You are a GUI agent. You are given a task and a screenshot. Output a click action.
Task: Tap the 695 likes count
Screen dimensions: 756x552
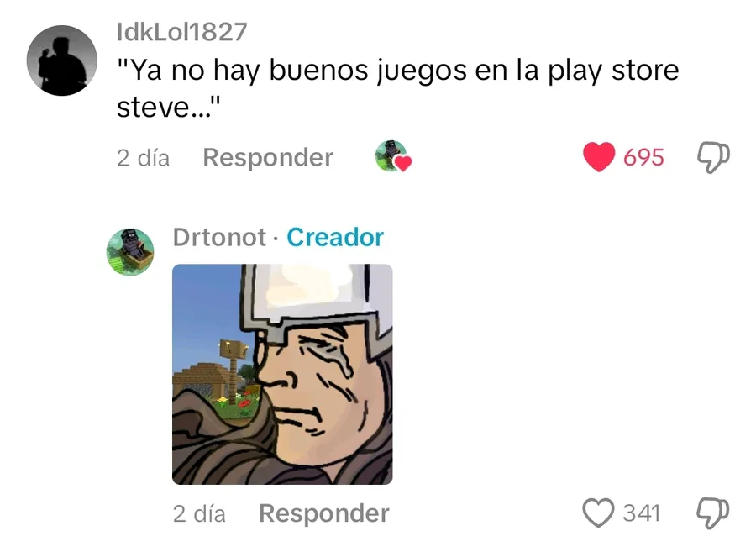(x=643, y=157)
